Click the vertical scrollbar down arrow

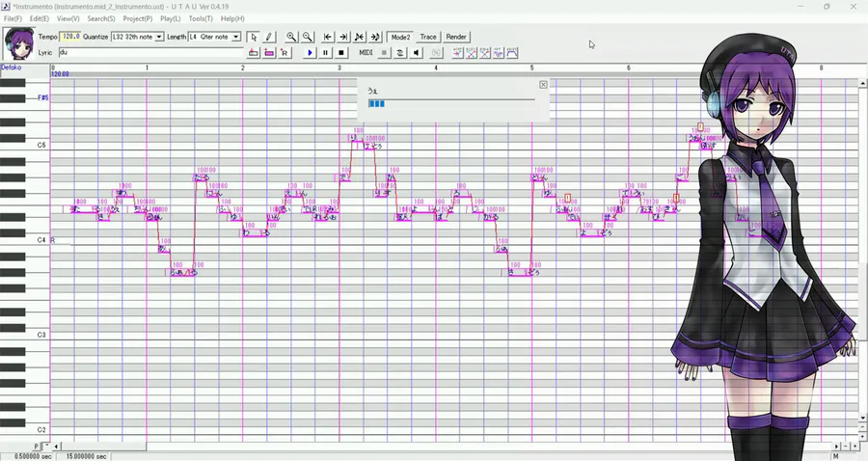click(863, 419)
